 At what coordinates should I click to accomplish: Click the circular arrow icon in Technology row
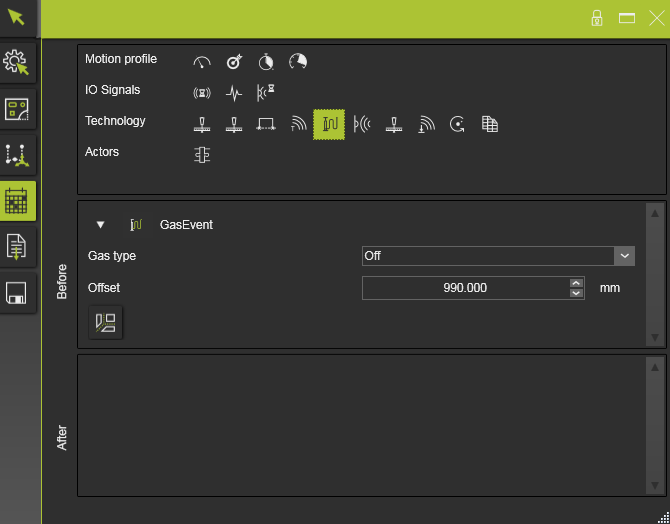(457, 124)
